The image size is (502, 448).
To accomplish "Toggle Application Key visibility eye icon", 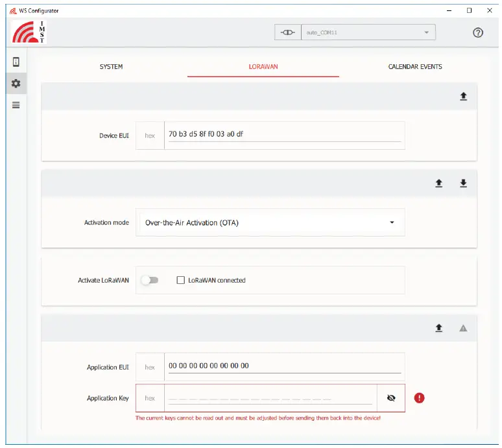I will click(391, 398).
